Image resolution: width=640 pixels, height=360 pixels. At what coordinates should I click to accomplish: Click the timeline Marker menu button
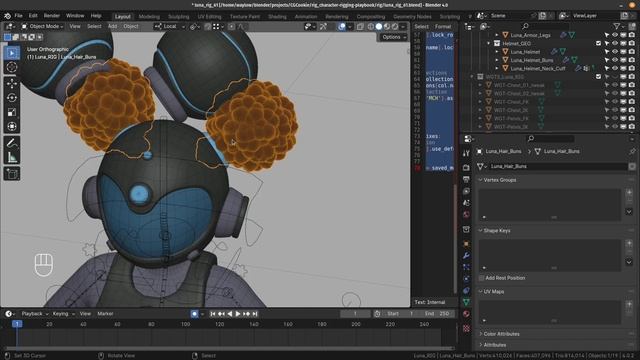pos(105,314)
